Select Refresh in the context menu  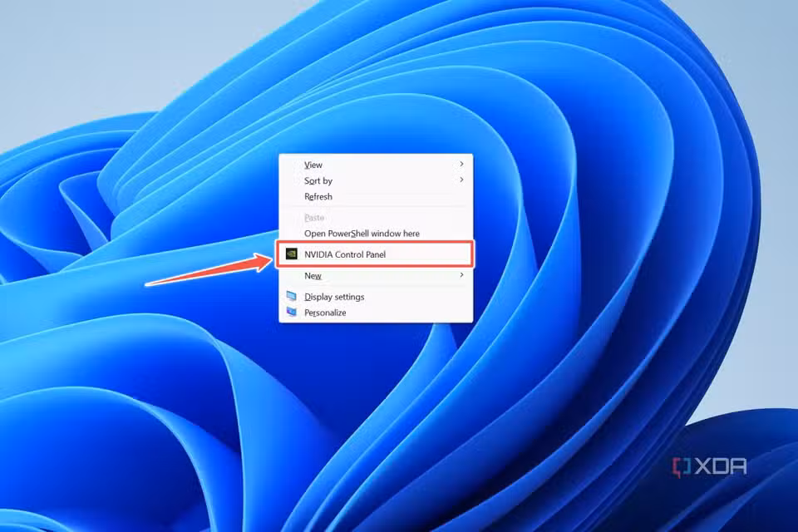(376, 196)
